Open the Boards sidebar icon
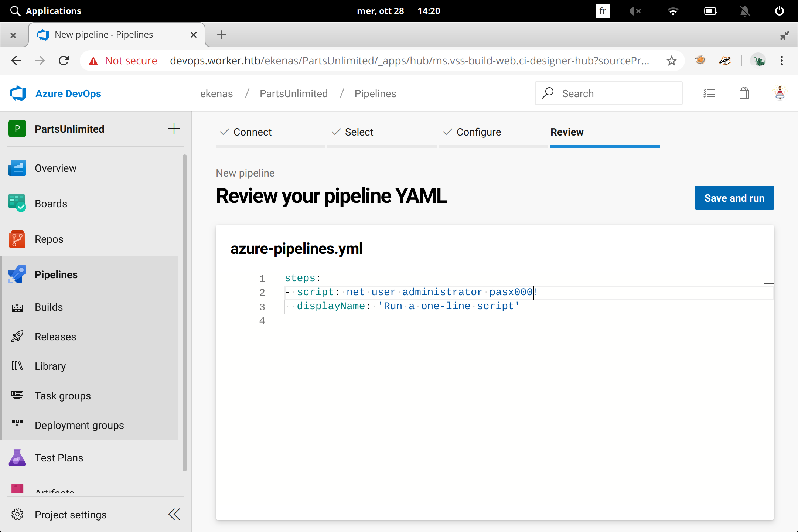This screenshot has width=798, height=532. (17, 204)
